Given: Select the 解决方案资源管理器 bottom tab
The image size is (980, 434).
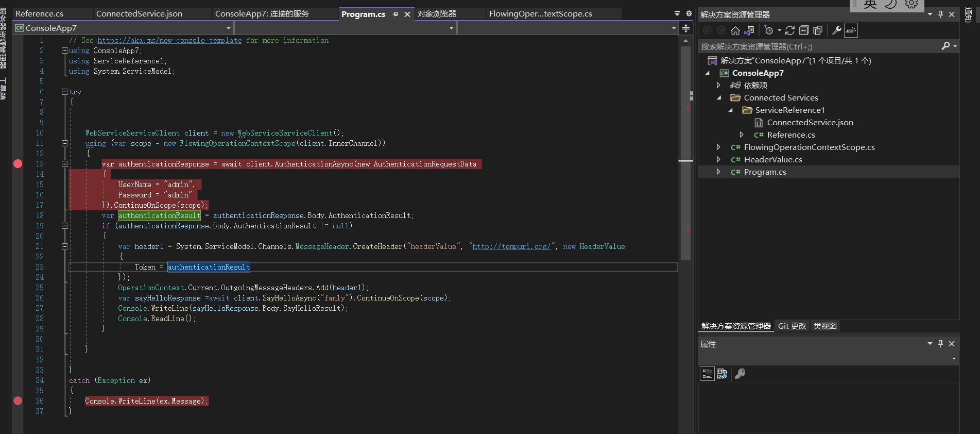Looking at the screenshot, I should tap(736, 326).
